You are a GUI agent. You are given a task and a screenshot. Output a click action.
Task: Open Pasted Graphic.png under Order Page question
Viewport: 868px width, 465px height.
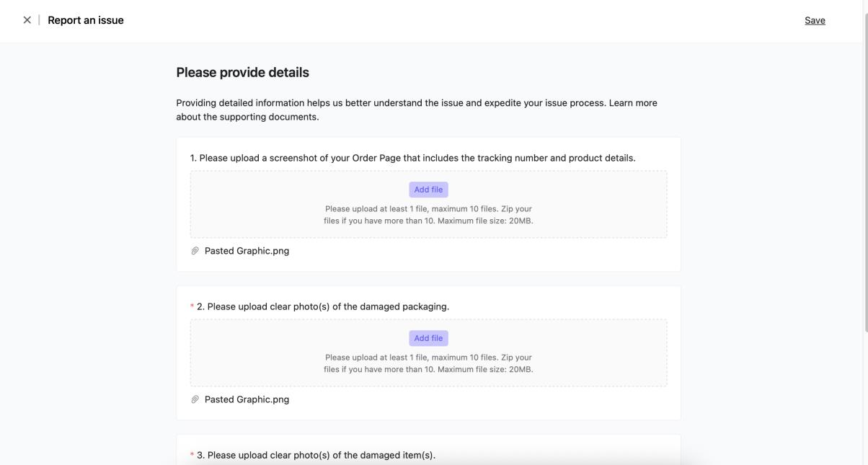247,251
